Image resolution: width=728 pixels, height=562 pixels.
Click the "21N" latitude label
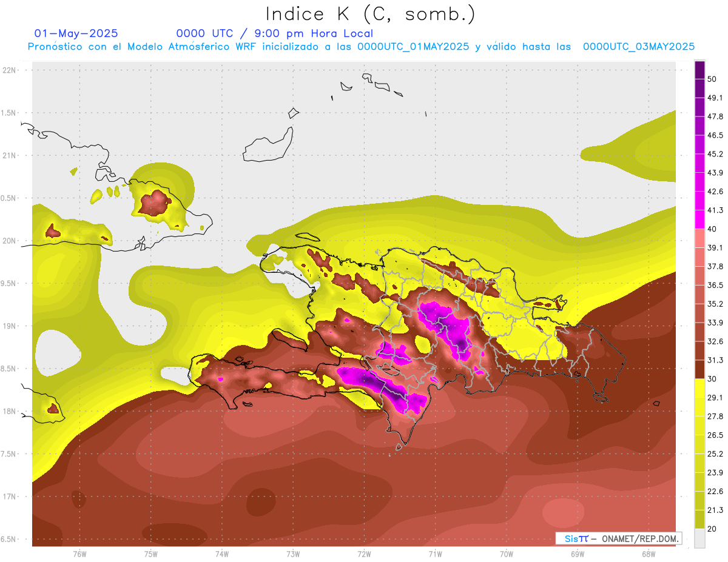tap(9, 156)
